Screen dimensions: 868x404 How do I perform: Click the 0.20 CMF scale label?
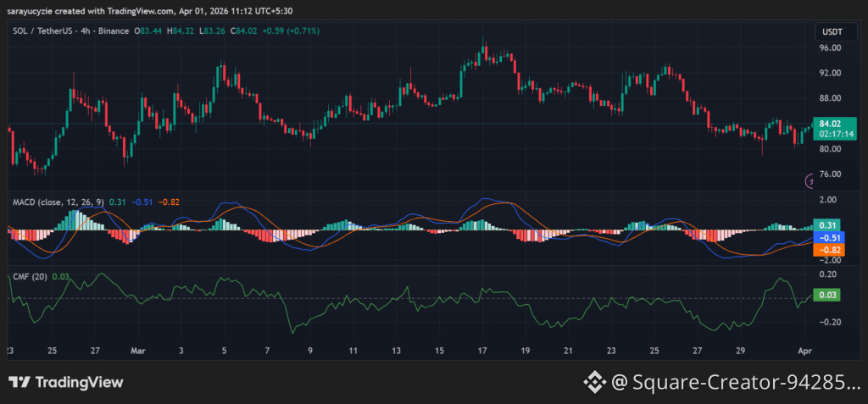829,274
